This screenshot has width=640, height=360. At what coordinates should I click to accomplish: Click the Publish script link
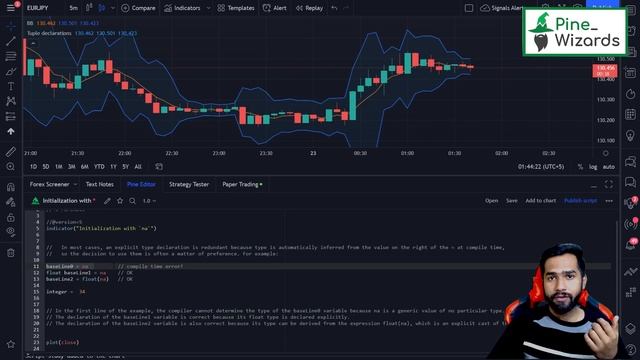click(x=580, y=200)
